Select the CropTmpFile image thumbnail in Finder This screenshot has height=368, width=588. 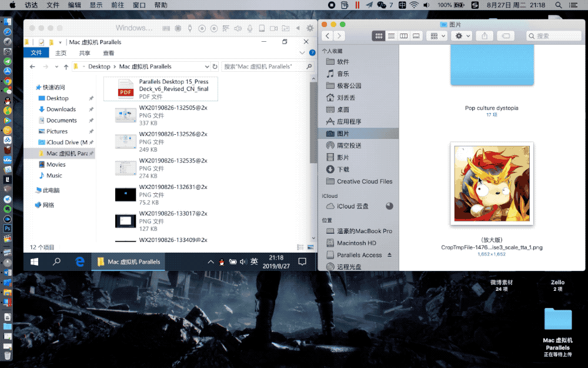(492, 184)
